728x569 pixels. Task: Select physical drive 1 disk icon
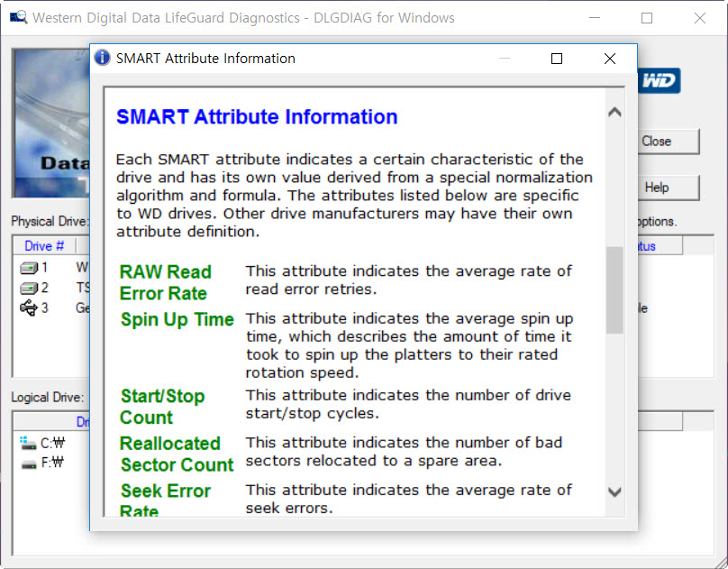click(x=28, y=268)
